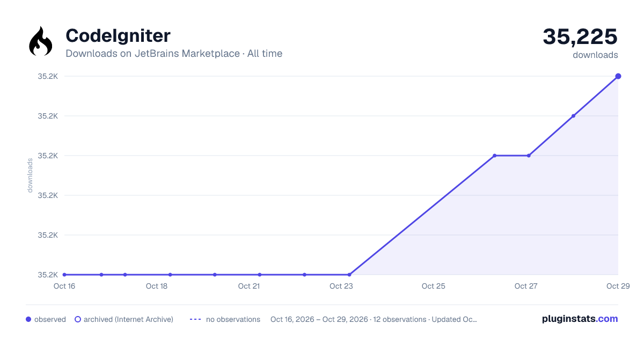Click the 'observed' legend label

[x=50, y=319]
